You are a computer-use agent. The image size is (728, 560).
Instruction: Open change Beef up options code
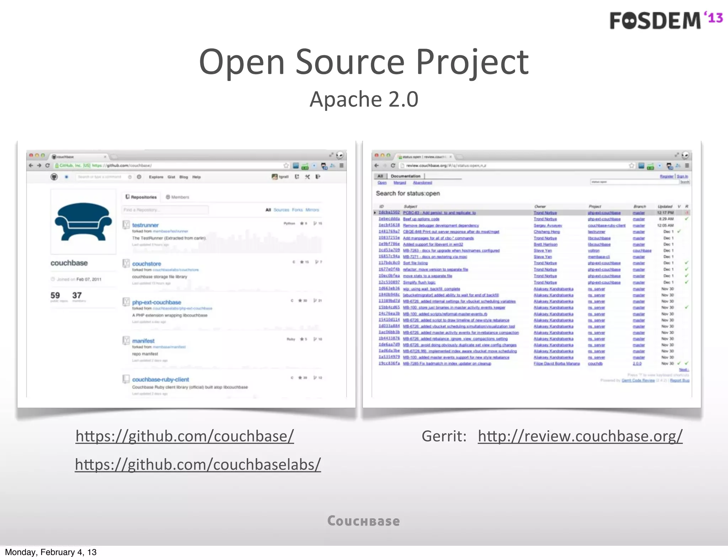421,219
